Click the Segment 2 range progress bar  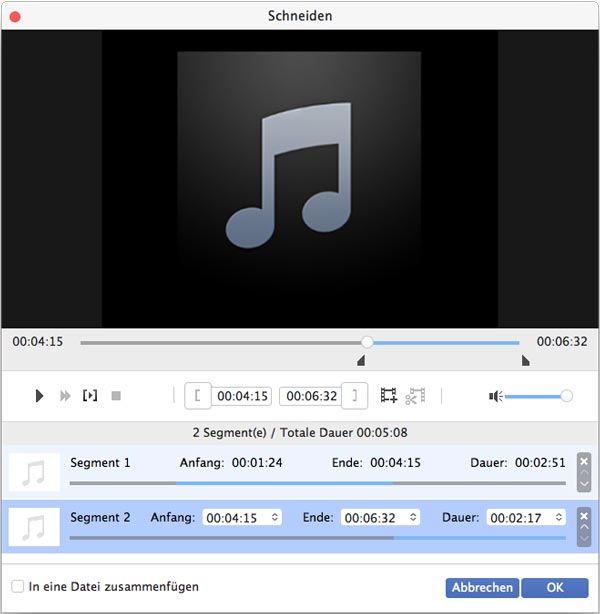point(318,538)
